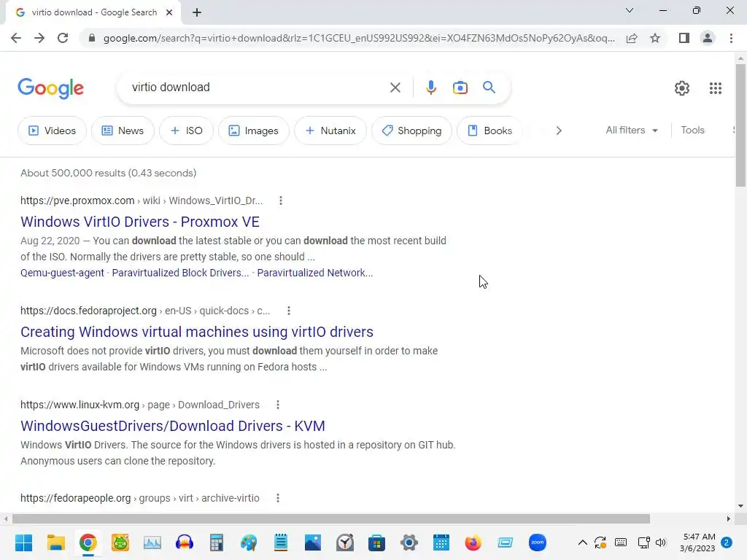The width and height of the screenshot is (747, 560).
Task: Open Google apps grid
Action: pos(715,88)
